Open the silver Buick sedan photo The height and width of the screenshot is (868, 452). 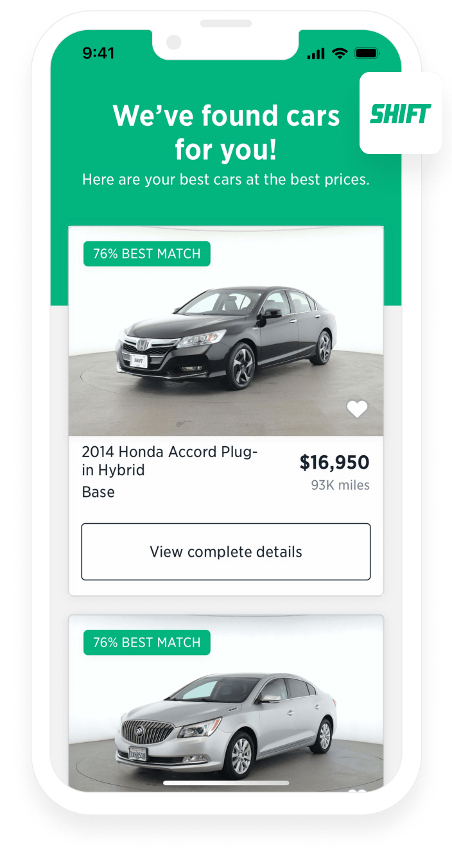click(226, 713)
